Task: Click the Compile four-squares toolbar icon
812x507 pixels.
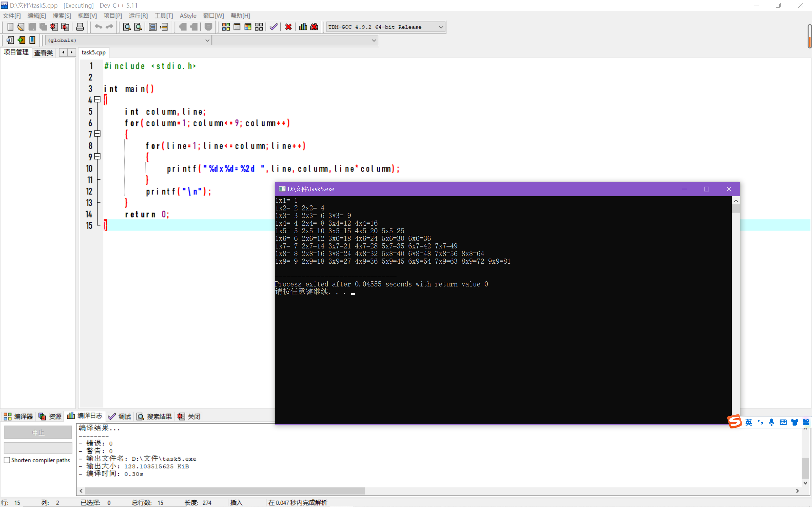Action: (226, 27)
